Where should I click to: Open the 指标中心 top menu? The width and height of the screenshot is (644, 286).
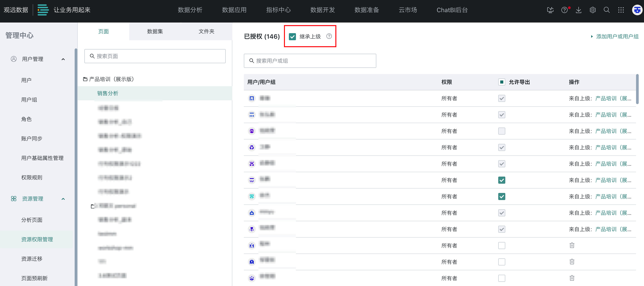pos(278,10)
